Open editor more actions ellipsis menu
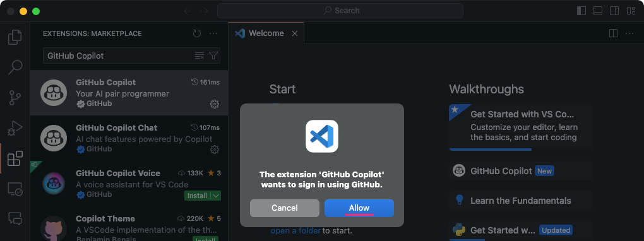 coord(629,33)
